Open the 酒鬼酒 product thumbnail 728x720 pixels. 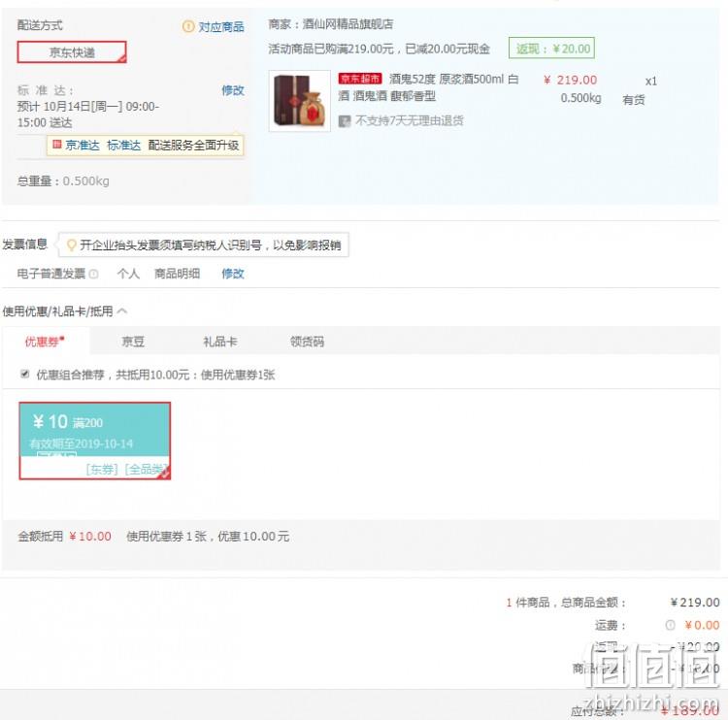point(300,101)
